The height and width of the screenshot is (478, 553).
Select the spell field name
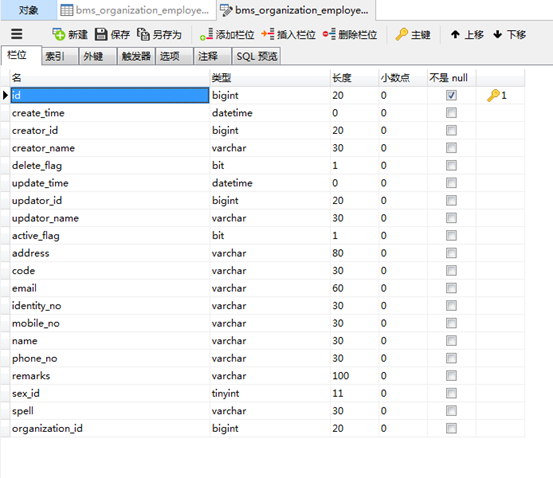click(x=110, y=411)
